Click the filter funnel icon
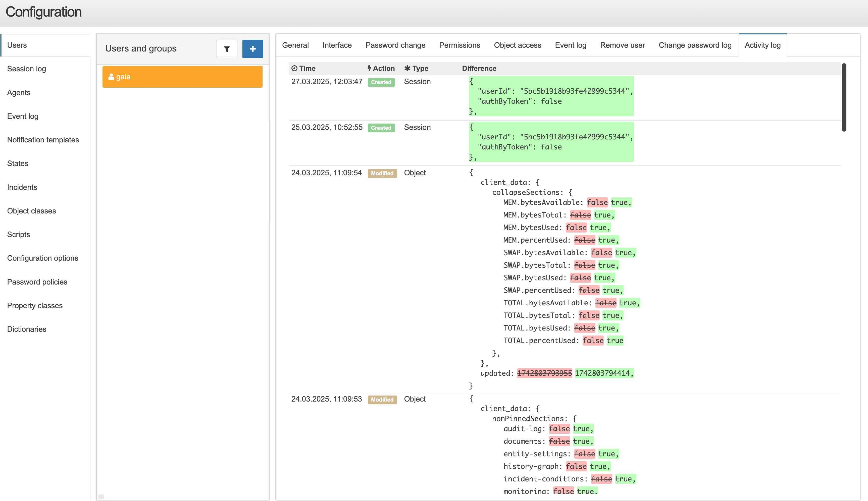868x501 pixels. click(227, 49)
